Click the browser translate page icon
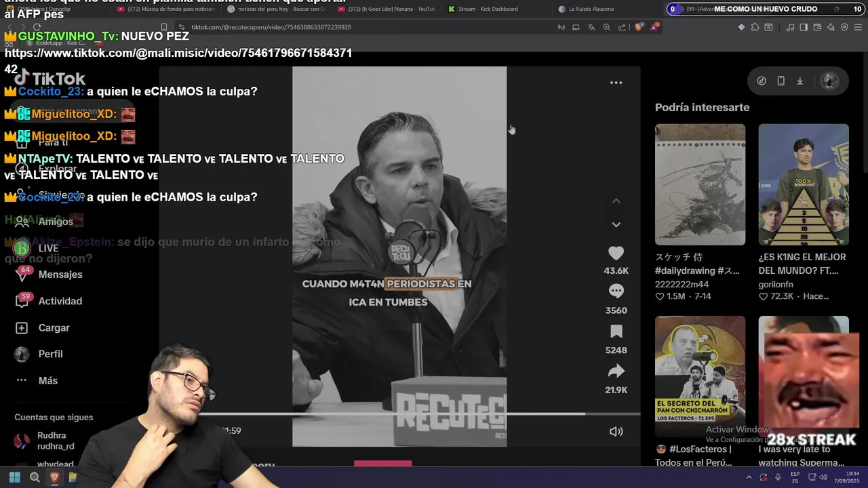 (591, 27)
